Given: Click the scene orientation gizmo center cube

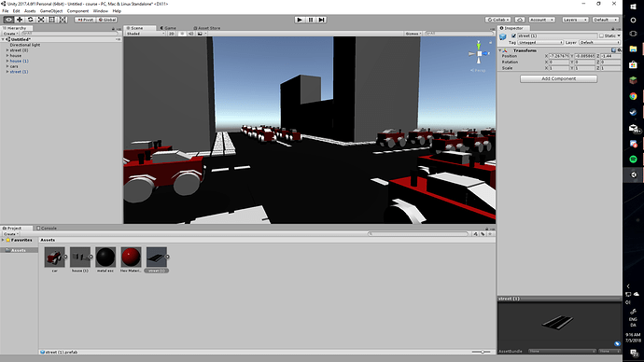Looking at the screenshot, I should pyautogui.click(x=479, y=54).
